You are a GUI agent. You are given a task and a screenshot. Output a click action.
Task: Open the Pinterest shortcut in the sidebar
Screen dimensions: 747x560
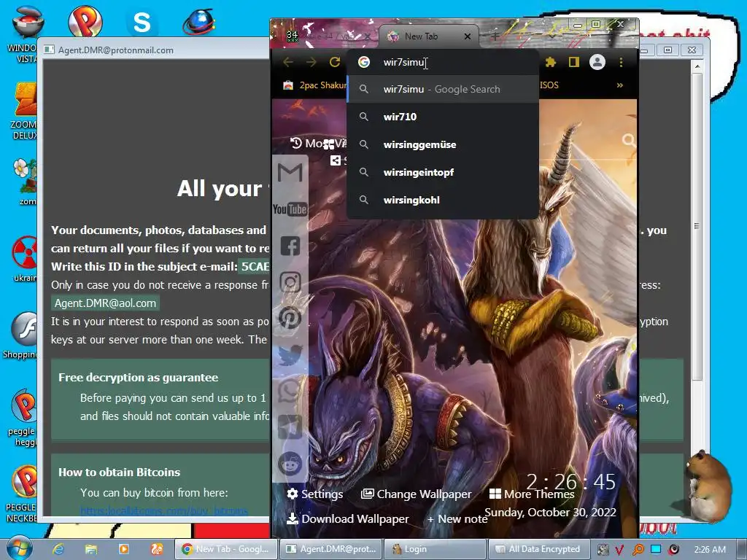point(290,318)
